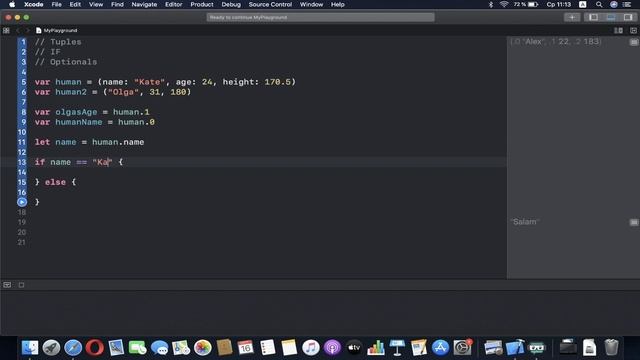Launch Opera from the Dock
Image resolution: width=640 pixels, height=360 pixels.
tap(95, 348)
